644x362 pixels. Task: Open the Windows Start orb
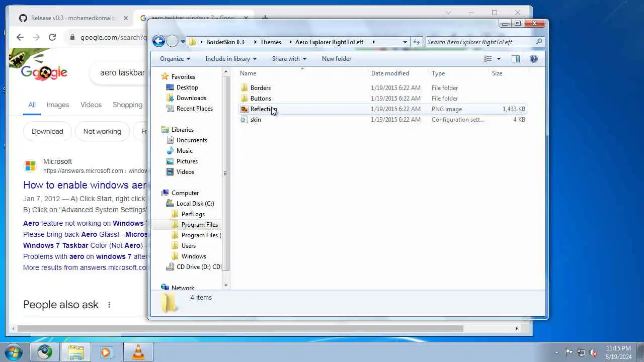(x=13, y=352)
